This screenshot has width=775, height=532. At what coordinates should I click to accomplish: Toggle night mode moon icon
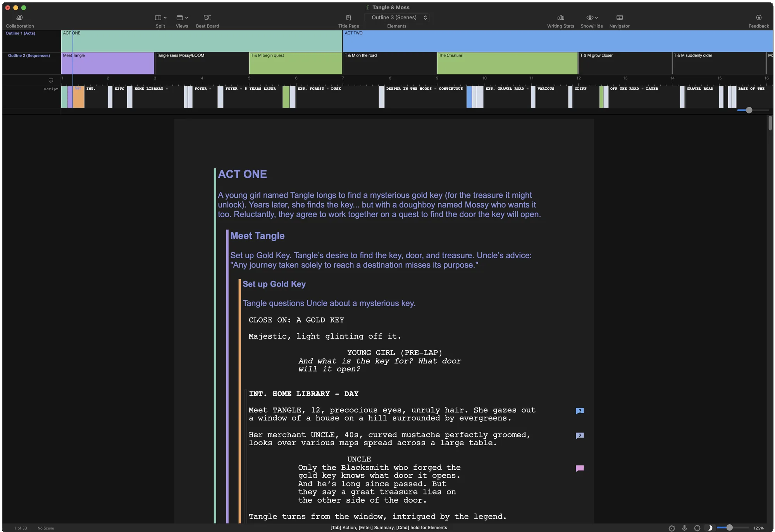710,528
